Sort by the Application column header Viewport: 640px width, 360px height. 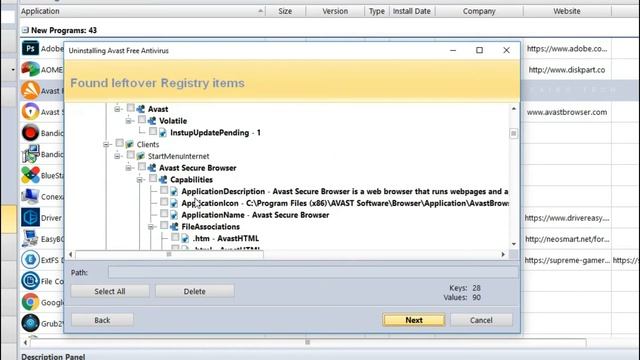(x=142, y=11)
